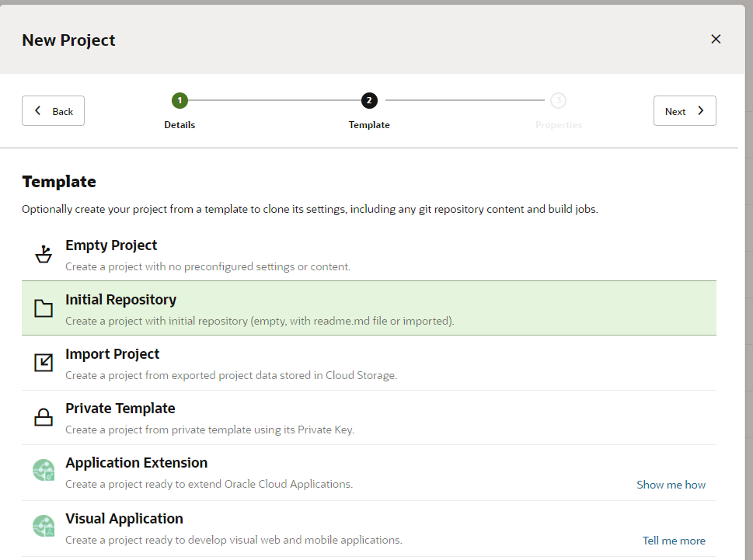Click the Empty Project plant icon
The height and width of the screenshot is (560, 753).
[x=44, y=254]
